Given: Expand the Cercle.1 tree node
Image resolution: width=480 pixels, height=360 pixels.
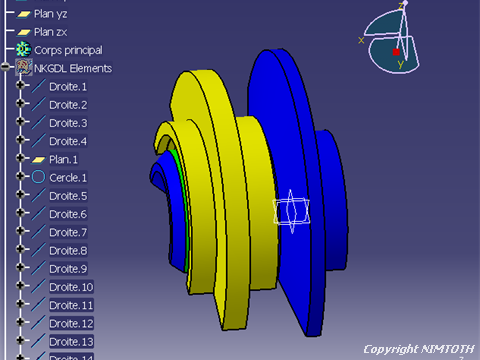Looking at the screenshot, I should pyautogui.click(x=20, y=176).
